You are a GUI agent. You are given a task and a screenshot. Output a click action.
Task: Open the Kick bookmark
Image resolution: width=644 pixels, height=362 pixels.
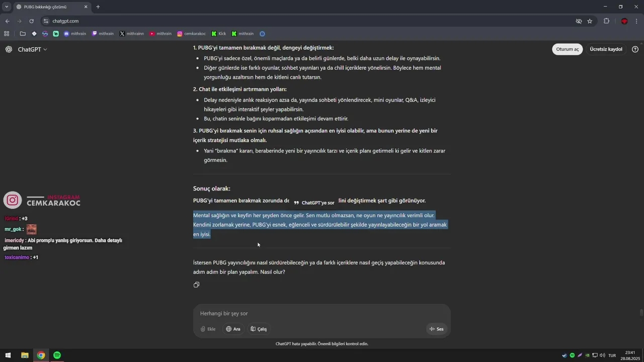coord(219,34)
